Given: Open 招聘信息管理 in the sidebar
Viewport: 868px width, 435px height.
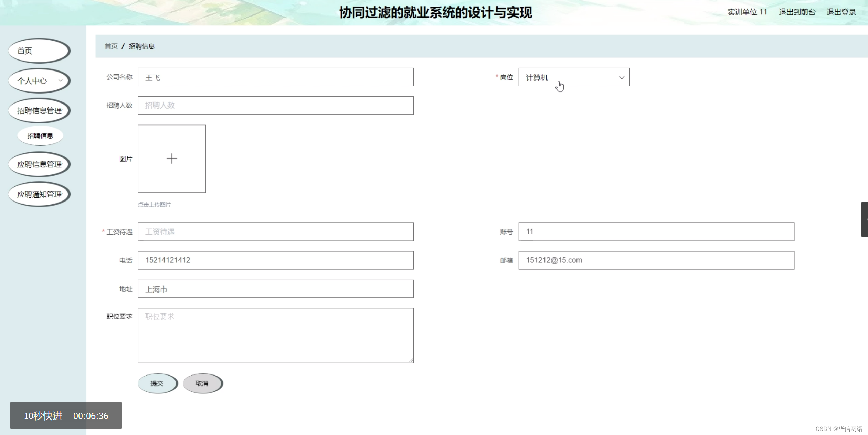Looking at the screenshot, I should click(x=39, y=111).
